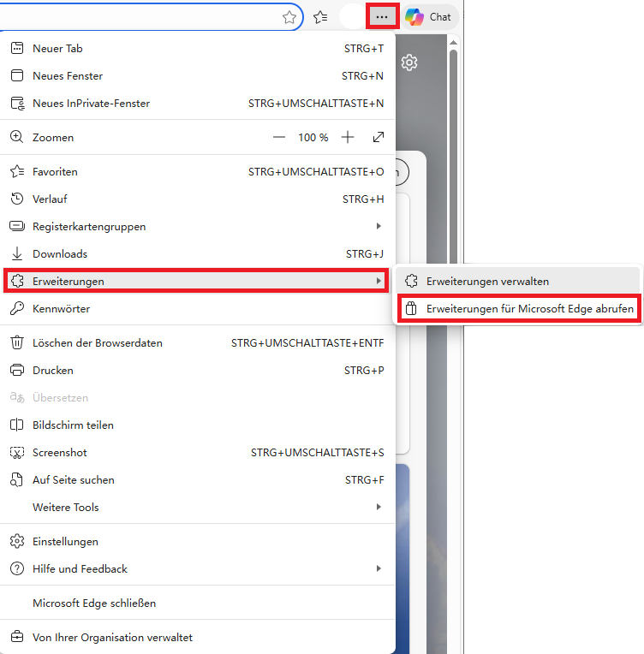Viewport: 644px width, 654px height.
Task: Click the 100 % zoom value
Action: click(313, 138)
